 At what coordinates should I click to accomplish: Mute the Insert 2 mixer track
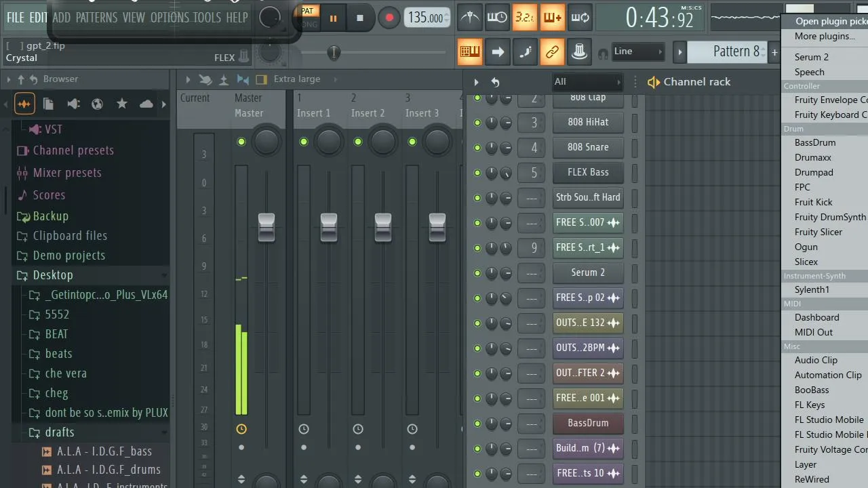pos(358,142)
